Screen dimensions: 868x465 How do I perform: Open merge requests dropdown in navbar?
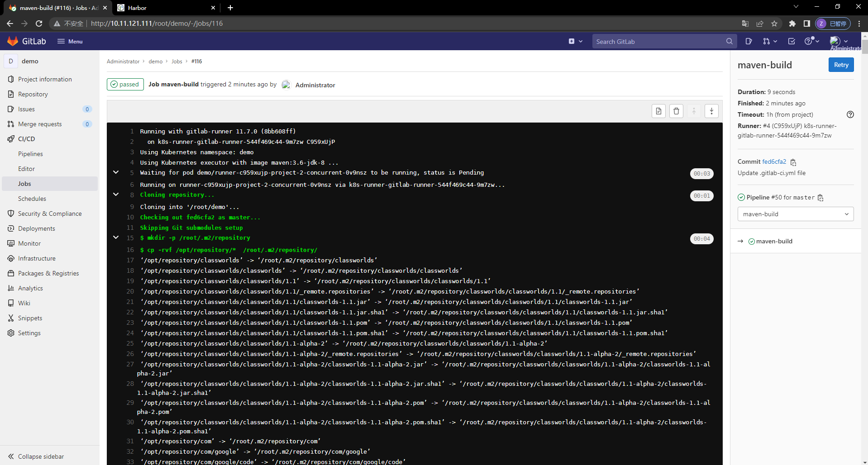[769, 41]
